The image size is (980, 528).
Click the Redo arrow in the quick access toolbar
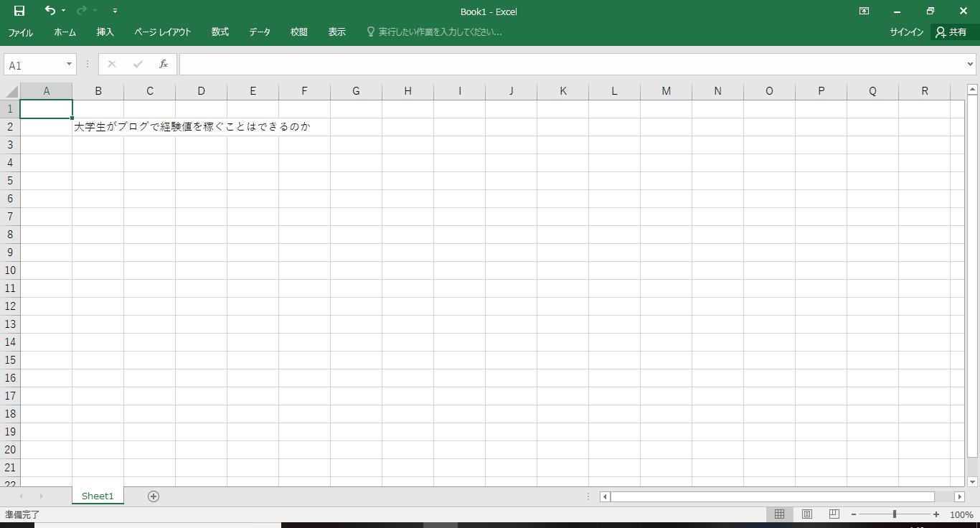click(81, 11)
